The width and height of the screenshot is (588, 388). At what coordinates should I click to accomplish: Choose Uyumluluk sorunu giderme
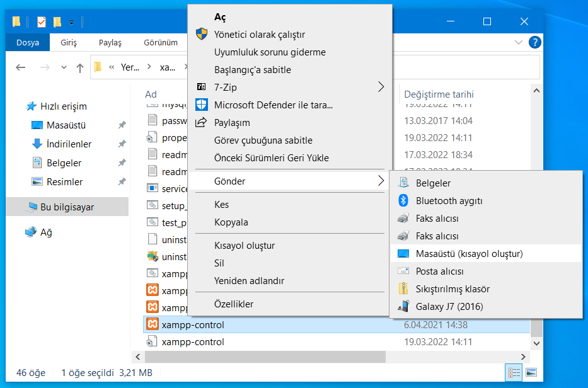coord(290,52)
